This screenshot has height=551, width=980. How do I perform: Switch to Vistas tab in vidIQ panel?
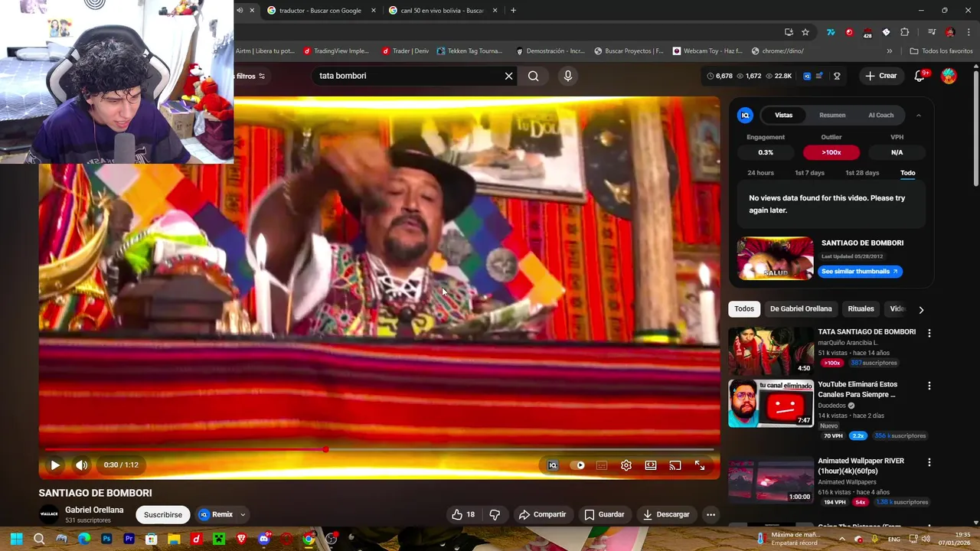pyautogui.click(x=783, y=115)
